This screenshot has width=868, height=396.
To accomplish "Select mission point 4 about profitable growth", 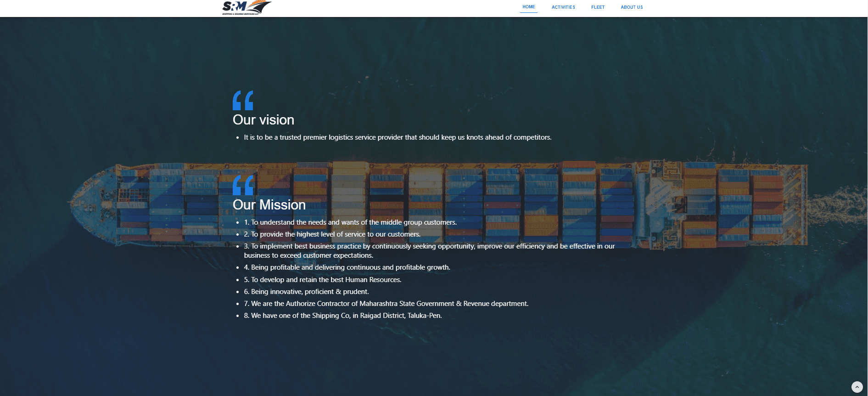I will (347, 267).
